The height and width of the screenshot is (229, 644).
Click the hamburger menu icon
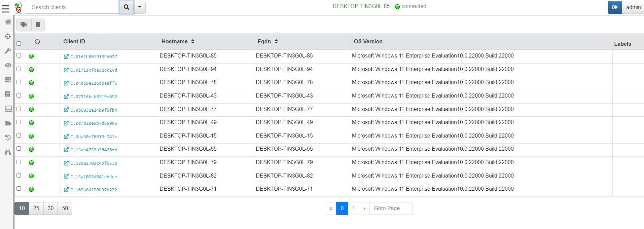click(5, 8)
